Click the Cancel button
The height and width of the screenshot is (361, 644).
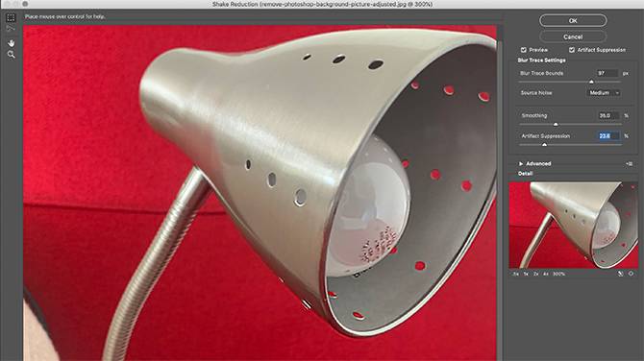point(573,36)
